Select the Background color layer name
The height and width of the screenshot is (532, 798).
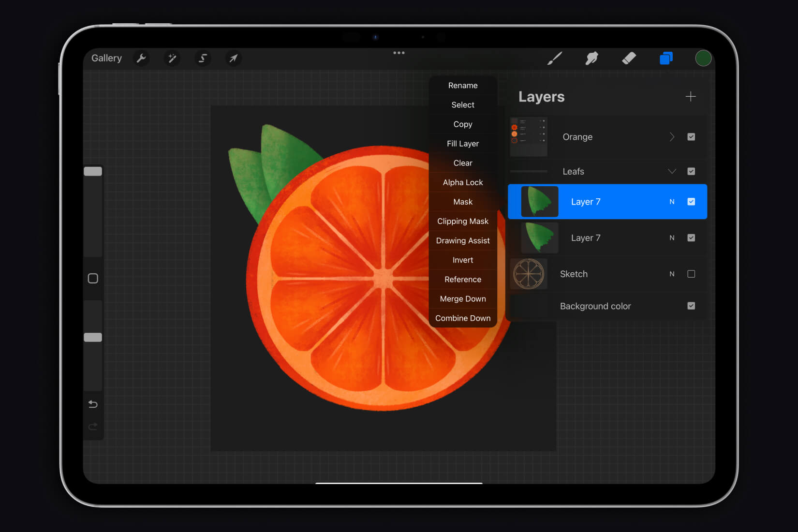595,306
